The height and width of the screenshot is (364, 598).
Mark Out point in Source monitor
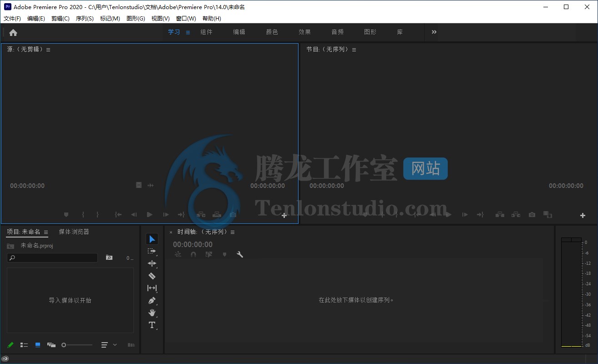click(x=97, y=214)
